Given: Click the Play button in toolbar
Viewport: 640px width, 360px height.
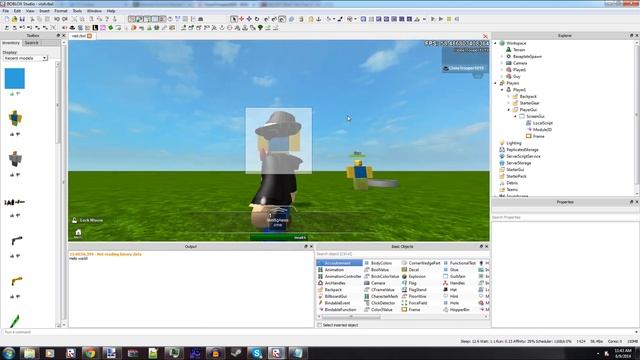Looking at the screenshot, I should [x=433, y=19].
